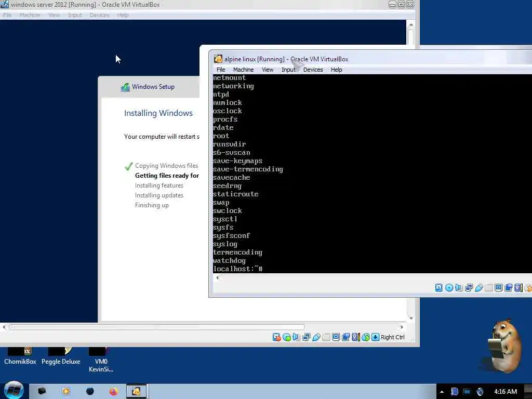
Task: Click network indicator in alpine linux status bar
Action: click(x=469, y=288)
